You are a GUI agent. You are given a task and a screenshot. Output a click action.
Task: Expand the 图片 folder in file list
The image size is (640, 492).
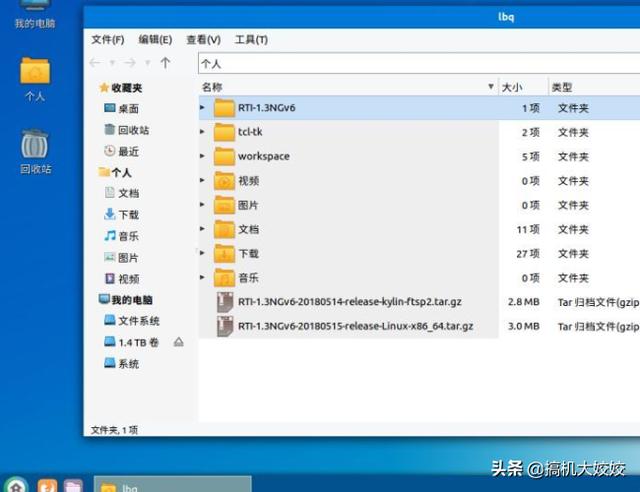coord(202,205)
